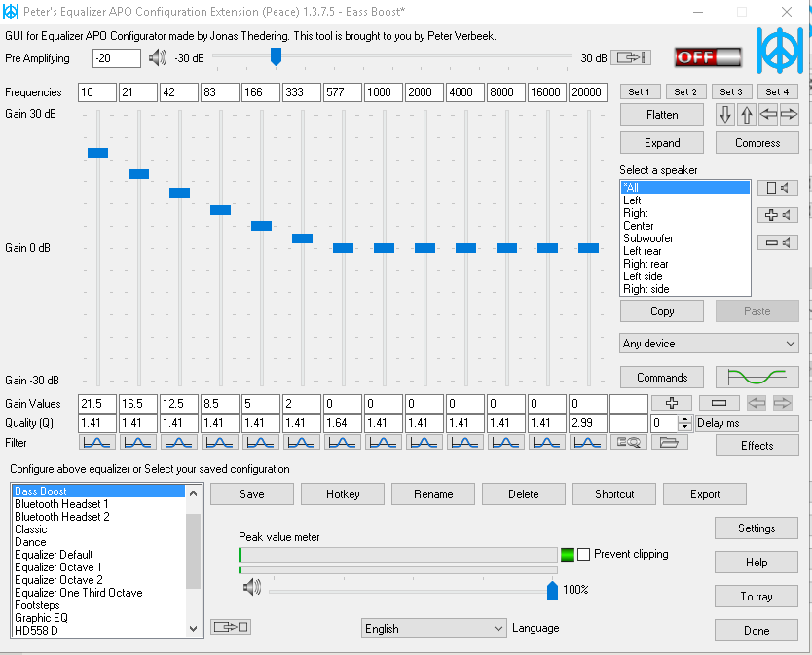Save the current configuration
This screenshot has height=655, width=812.
[251, 494]
